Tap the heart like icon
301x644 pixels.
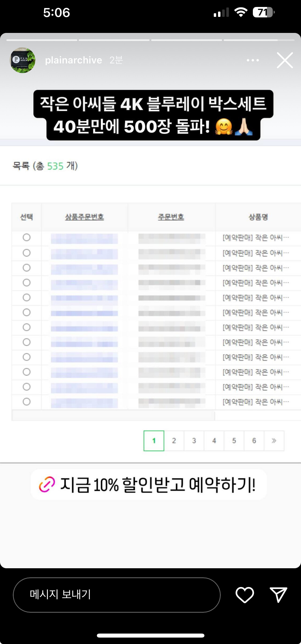(245, 595)
